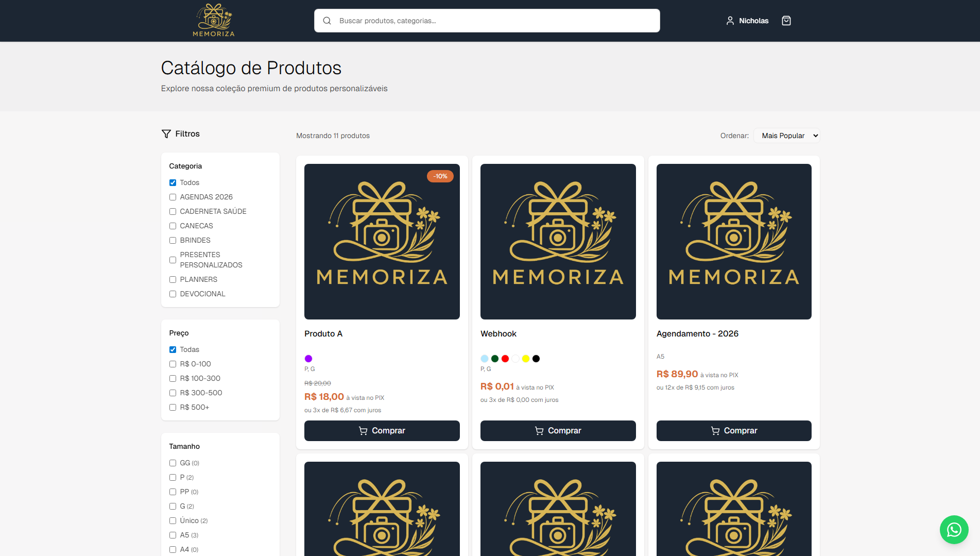Select the purple color of Produto A
Screen dimensions: 980x556
point(308,359)
